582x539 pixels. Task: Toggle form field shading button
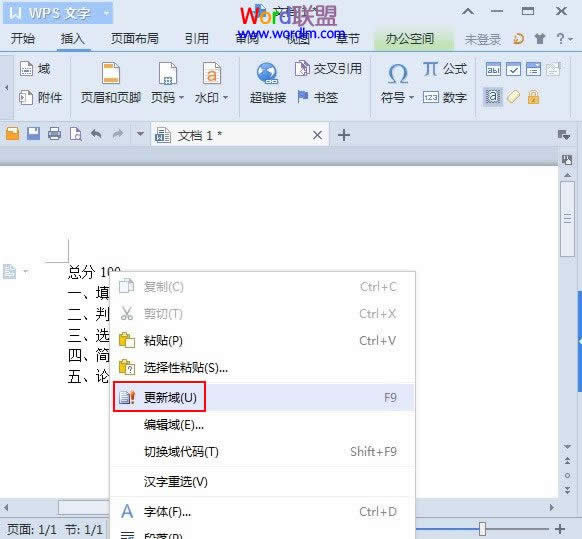click(x=493, y=97)
